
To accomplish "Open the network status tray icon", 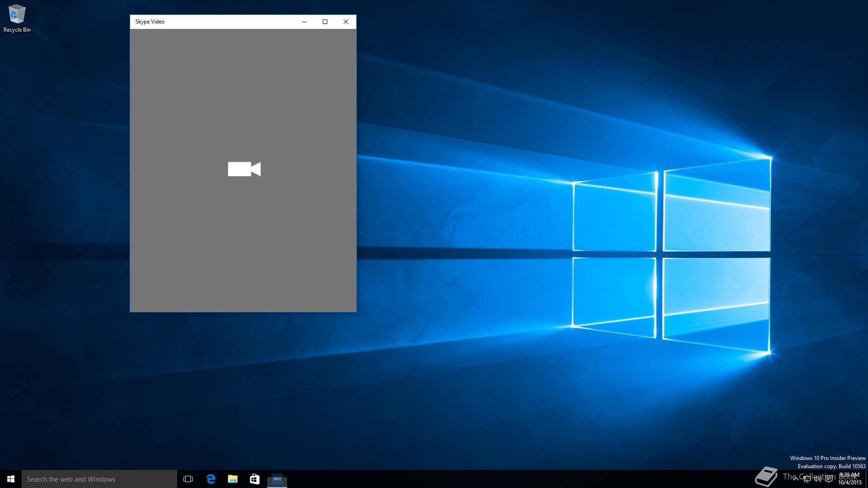I will pos(807,479).
